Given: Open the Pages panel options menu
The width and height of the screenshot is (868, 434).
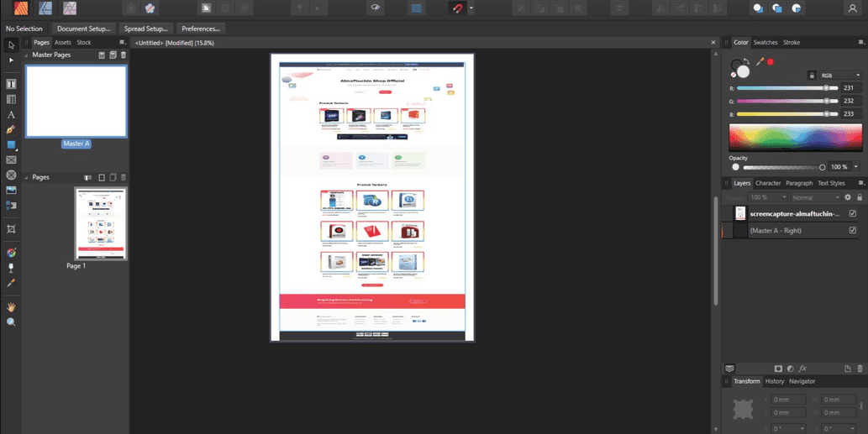Looking at the screenshot, I should pyautogui.click(x=123, y=43).
